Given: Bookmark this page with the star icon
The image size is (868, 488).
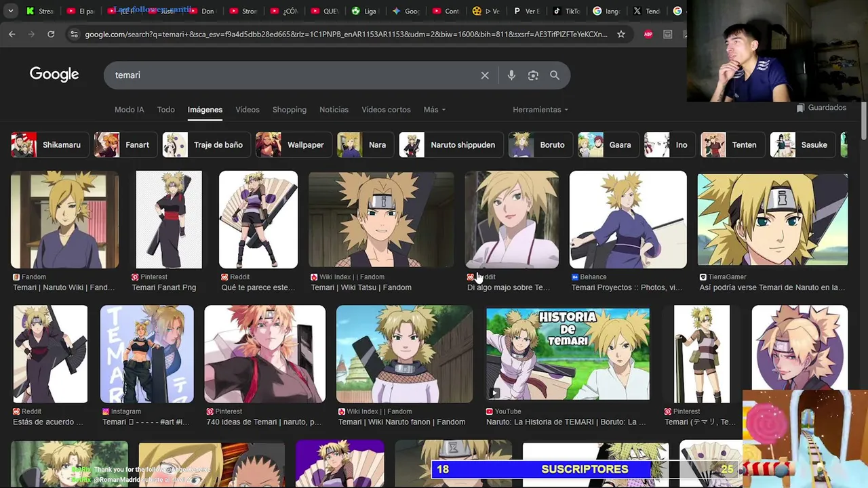Looking at the screenshot, I should 620,34.
